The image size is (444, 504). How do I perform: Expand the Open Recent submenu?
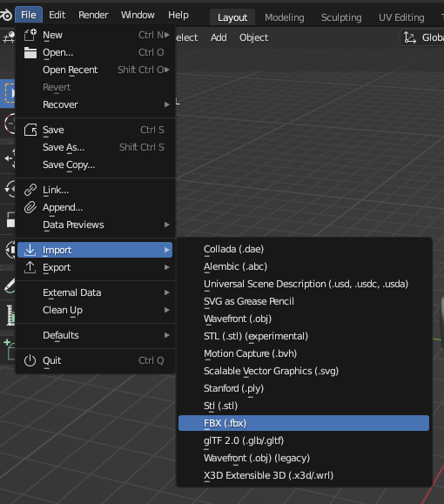[95, 70]
